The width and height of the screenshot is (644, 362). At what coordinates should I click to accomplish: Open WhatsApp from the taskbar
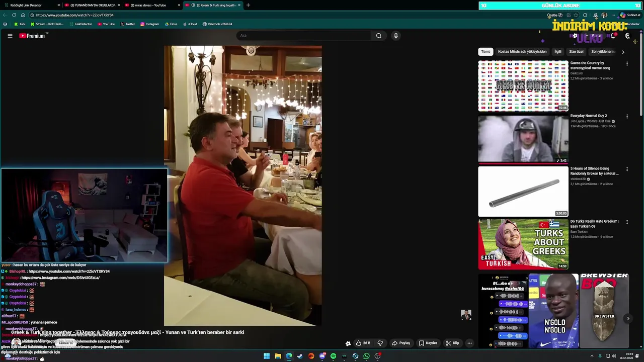click(366, 356)
